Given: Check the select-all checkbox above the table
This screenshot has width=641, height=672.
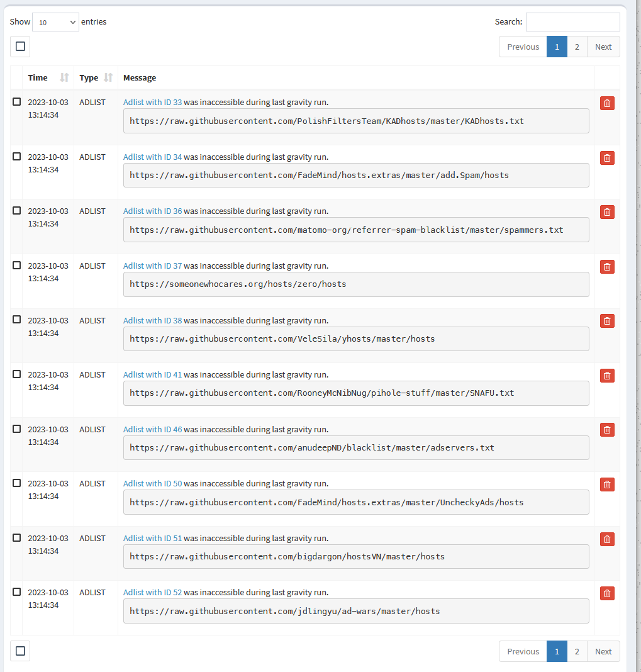Looking at the screenshot, I should tap(20, 46).
